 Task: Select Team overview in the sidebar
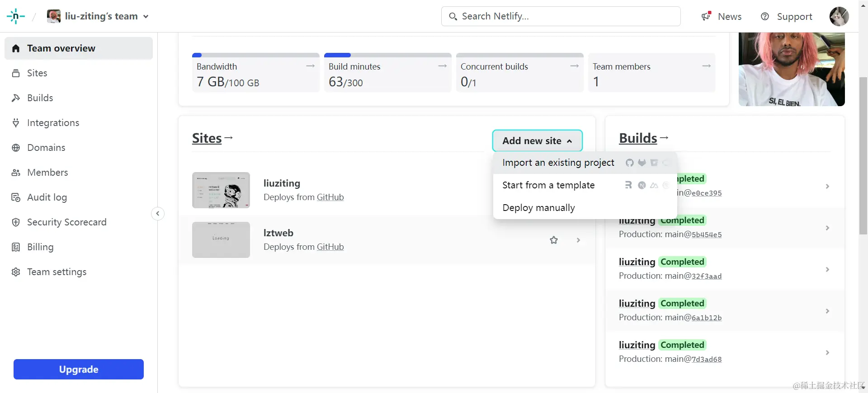79,48
